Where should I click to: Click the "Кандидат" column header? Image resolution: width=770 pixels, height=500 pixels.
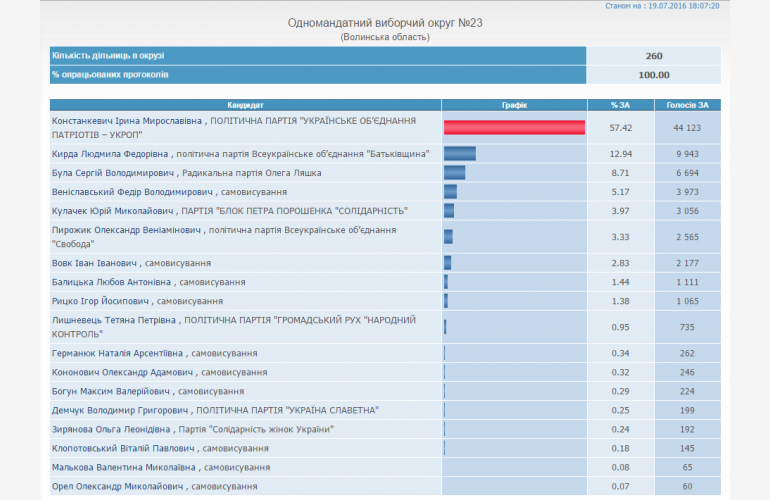click(x=245, y=105)
